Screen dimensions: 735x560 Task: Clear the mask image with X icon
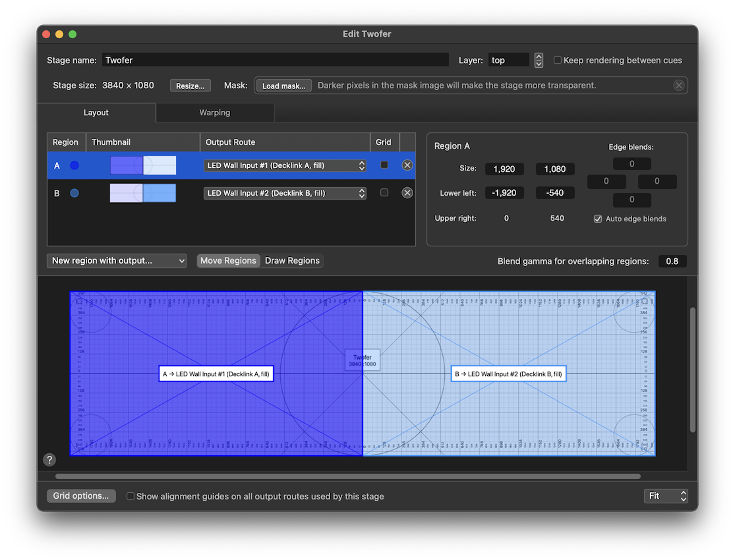pyautogui.click(x=678, y=86)
